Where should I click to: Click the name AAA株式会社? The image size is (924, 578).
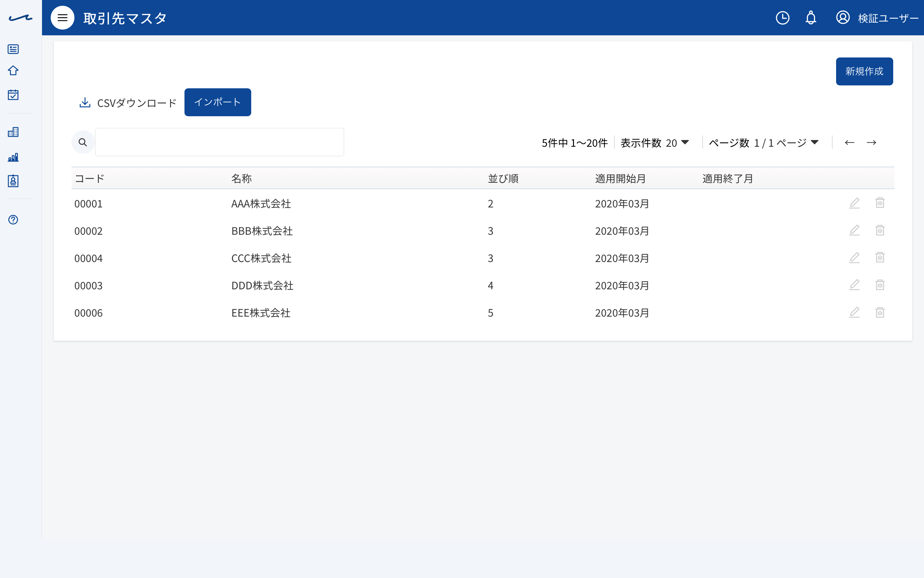pyautogui.click(x=261, y=204)
